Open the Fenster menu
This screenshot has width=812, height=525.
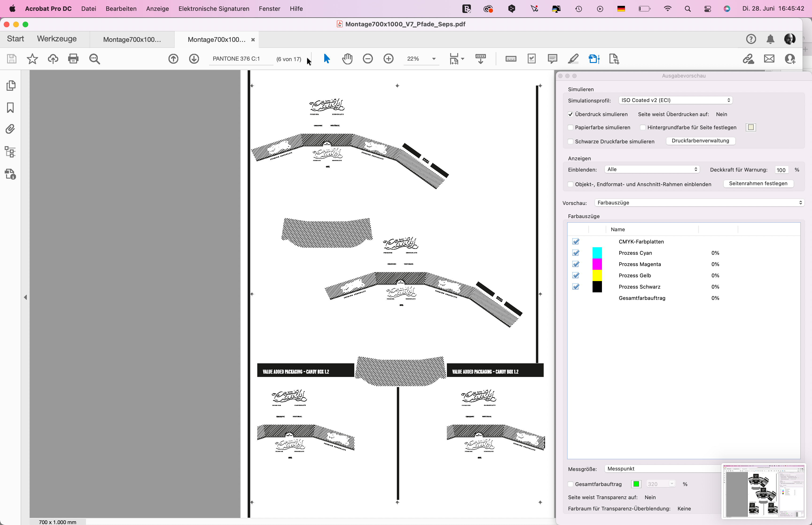click(x=269, y=8)
